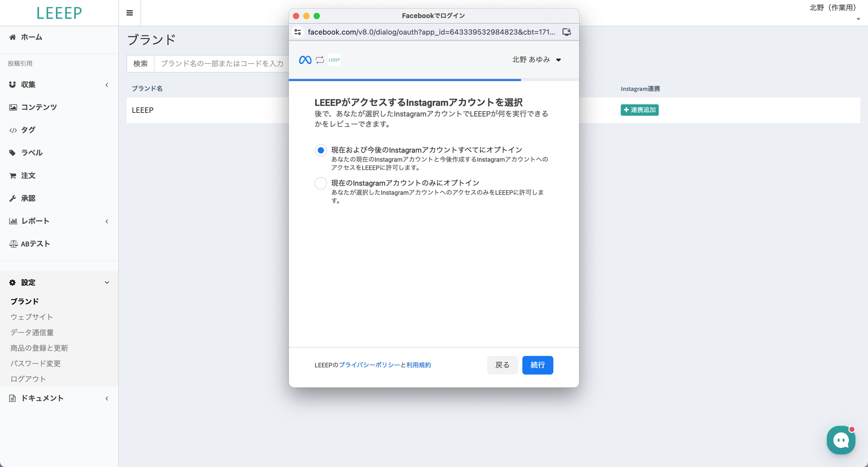Open the 北野 あゆみ account dropdown
This screenshot has width=868, height=467.
(537, 60)
